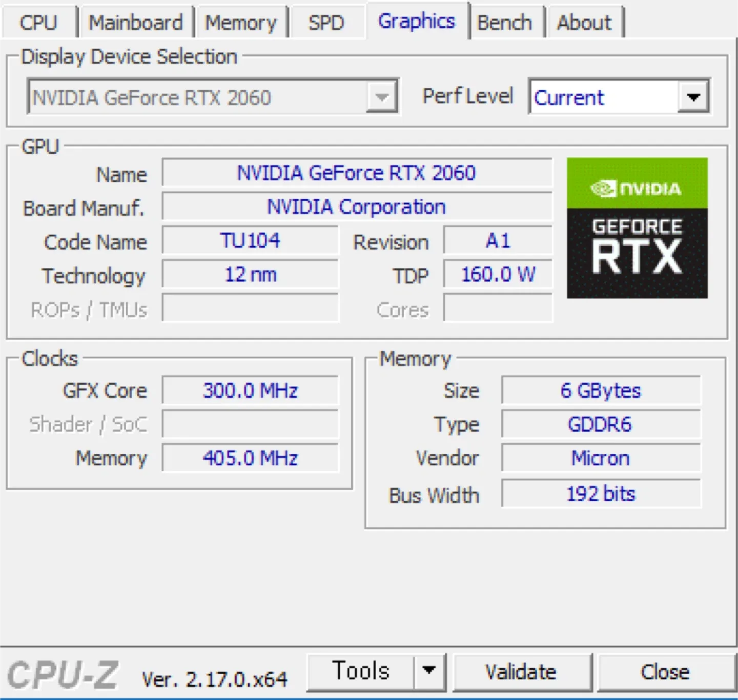Screen dimensions: 738x700
Task: Switch to the CPU tab
Action: click(38, 23)
